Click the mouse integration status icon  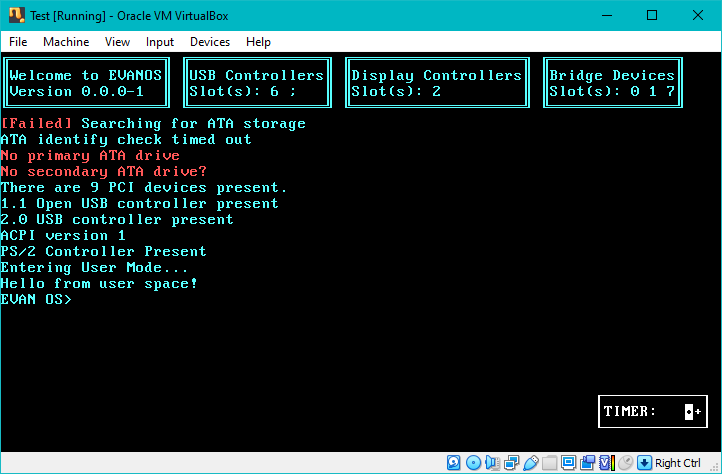(625, 462)
